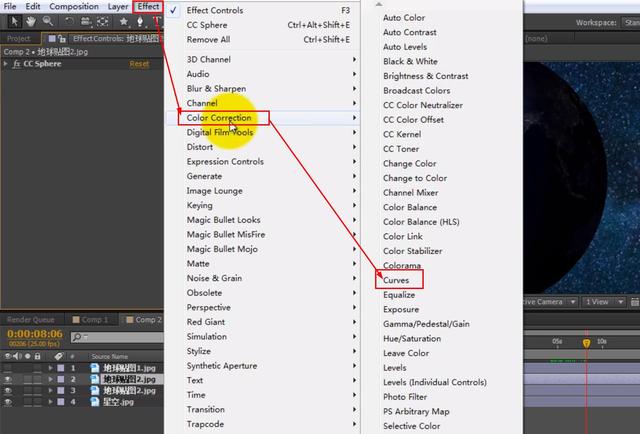Screen dimensions: 640x434
Task: Select the Zoom magnifier tool
Action: (48, 21)
